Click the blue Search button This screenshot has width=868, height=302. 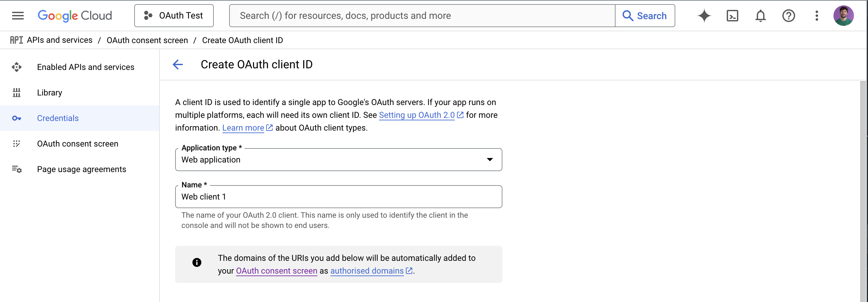point(645,16)
